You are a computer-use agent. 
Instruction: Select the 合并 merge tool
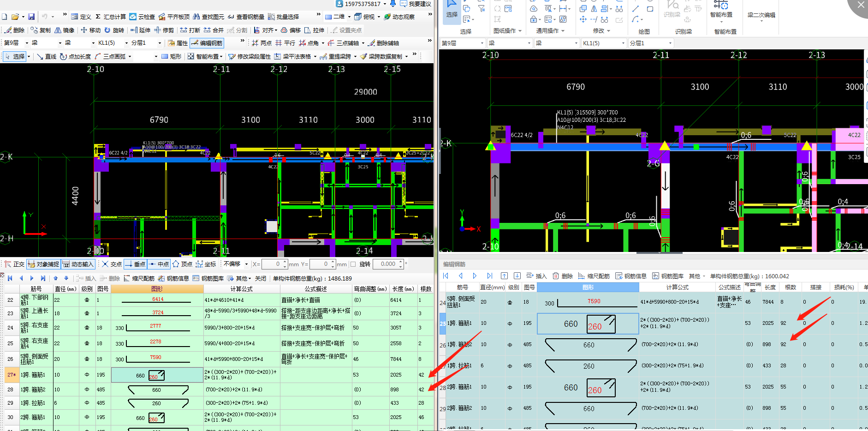click(214, 30)
